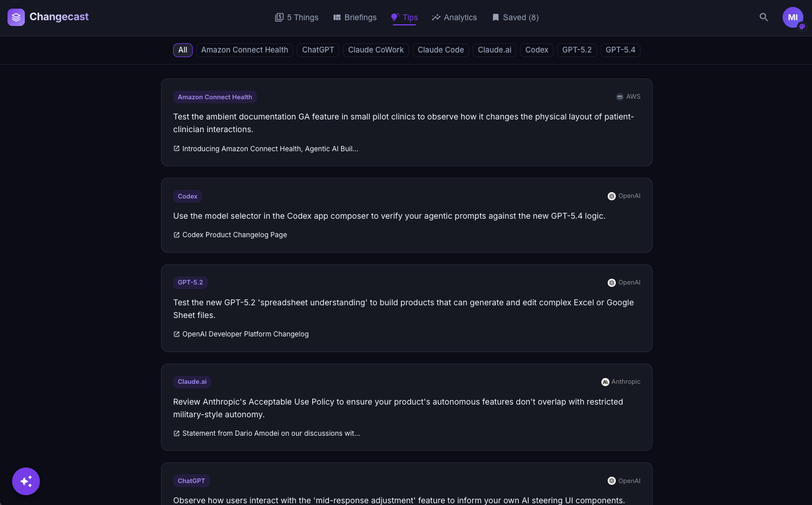Open the floating sparkle AI assistant button
This screenshot has width=812, height=505.
(26, 481)
